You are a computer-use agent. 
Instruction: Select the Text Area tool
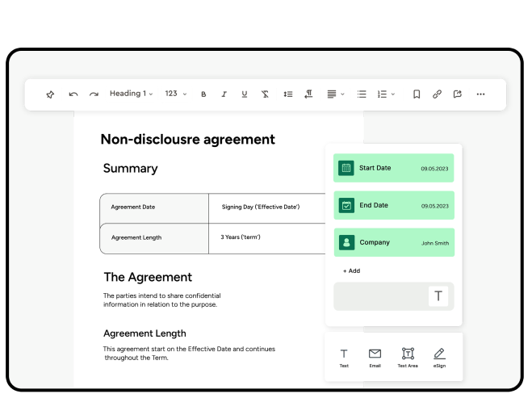(x=408, y=357)
